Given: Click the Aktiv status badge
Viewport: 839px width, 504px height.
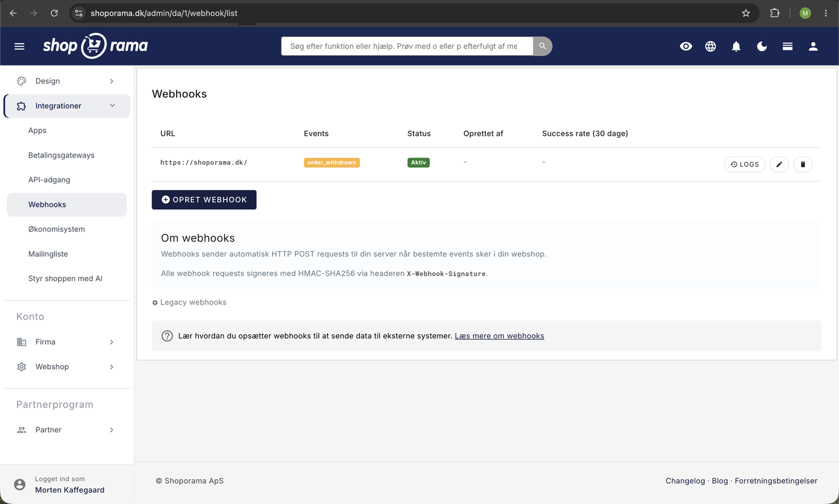Looking at the screenshot, I should [x=418, y=162].
